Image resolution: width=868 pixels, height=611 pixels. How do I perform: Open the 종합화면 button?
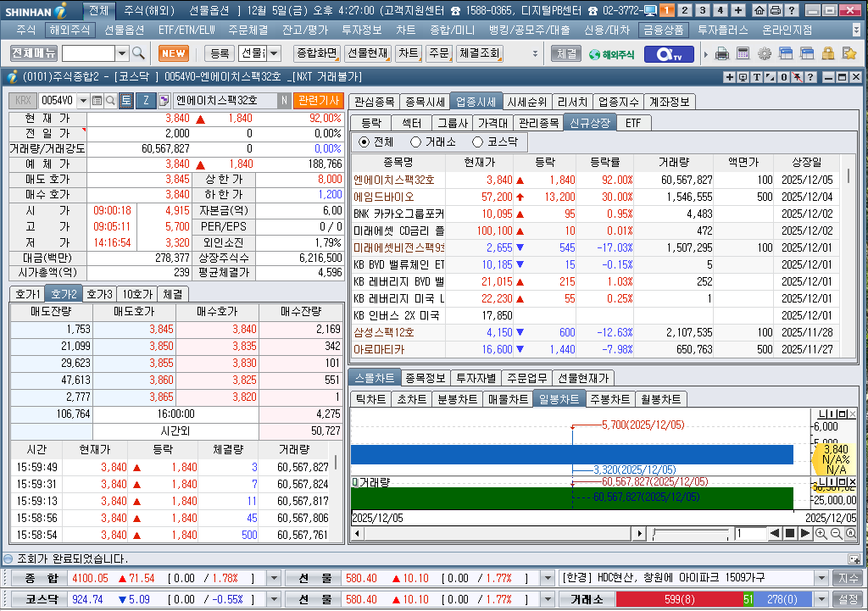click(x=317, y=53)
